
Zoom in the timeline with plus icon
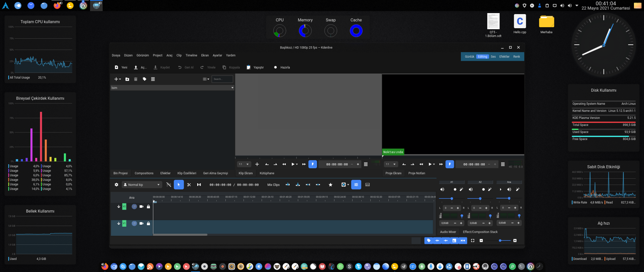(515, 240)
